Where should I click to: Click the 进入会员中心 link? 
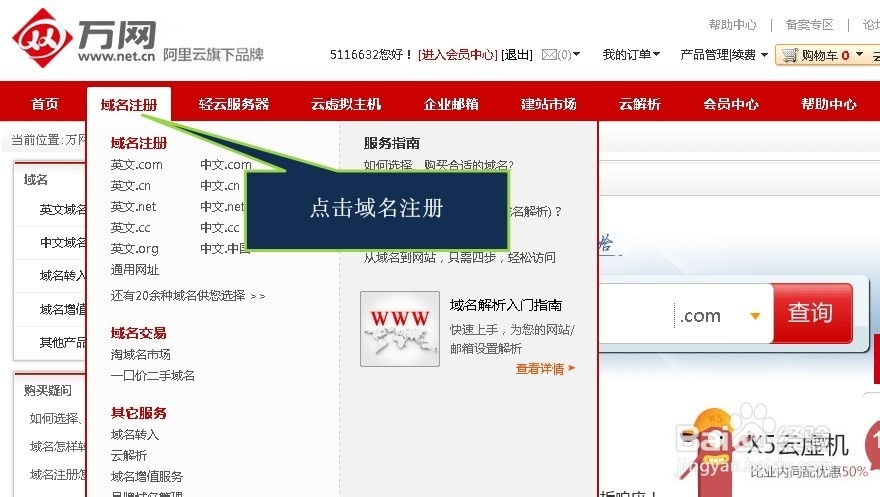[x=458, y=54]
